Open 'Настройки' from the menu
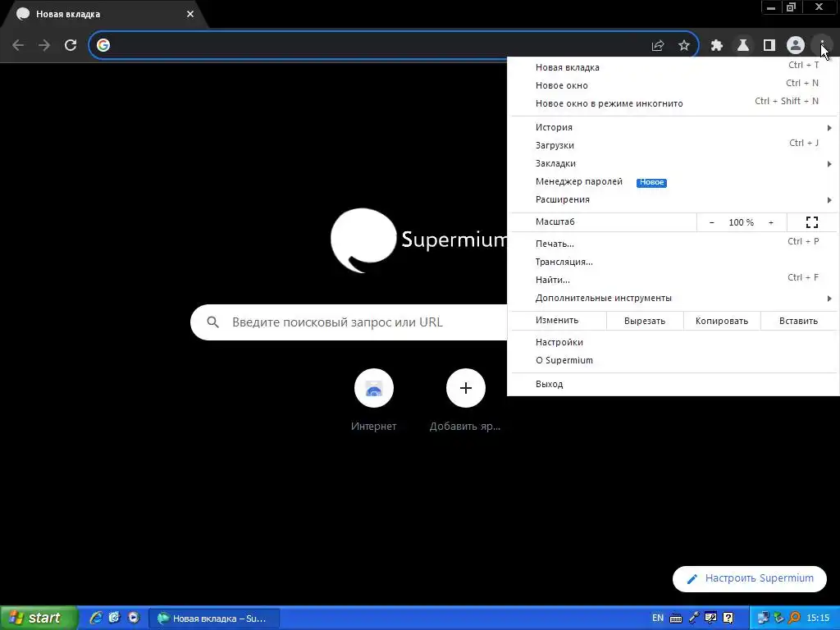The width and height of the screenshot is (840, 630). tap(673, 342)
